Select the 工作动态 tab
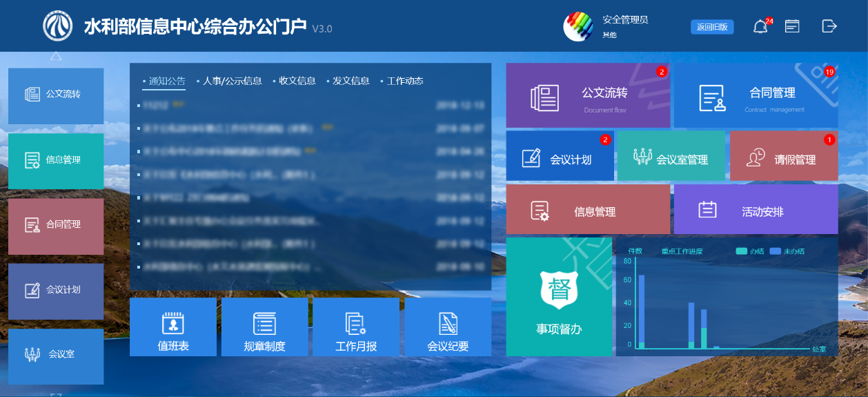The image size is (868, 397). click(x=404, y=81)
